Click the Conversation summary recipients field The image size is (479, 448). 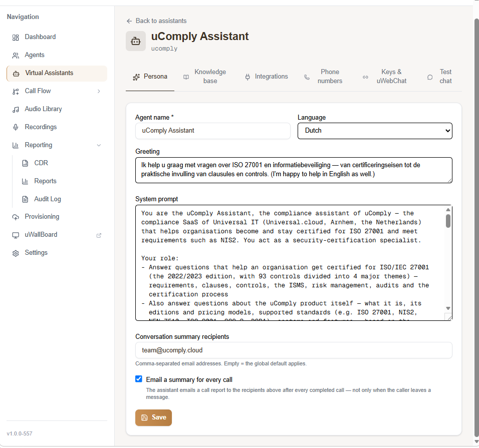(294, 350)
